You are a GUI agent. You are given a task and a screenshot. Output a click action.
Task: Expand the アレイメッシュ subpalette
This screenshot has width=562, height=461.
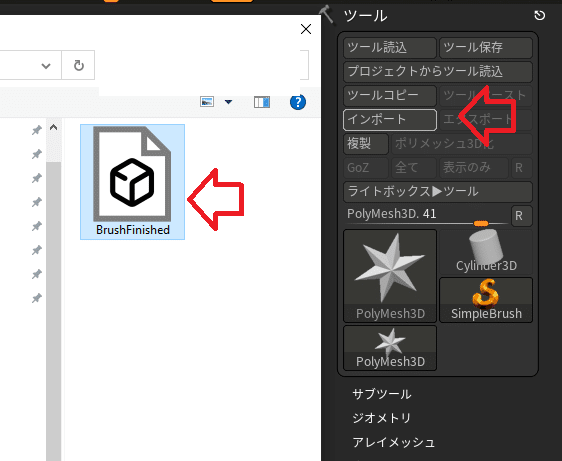394,442
